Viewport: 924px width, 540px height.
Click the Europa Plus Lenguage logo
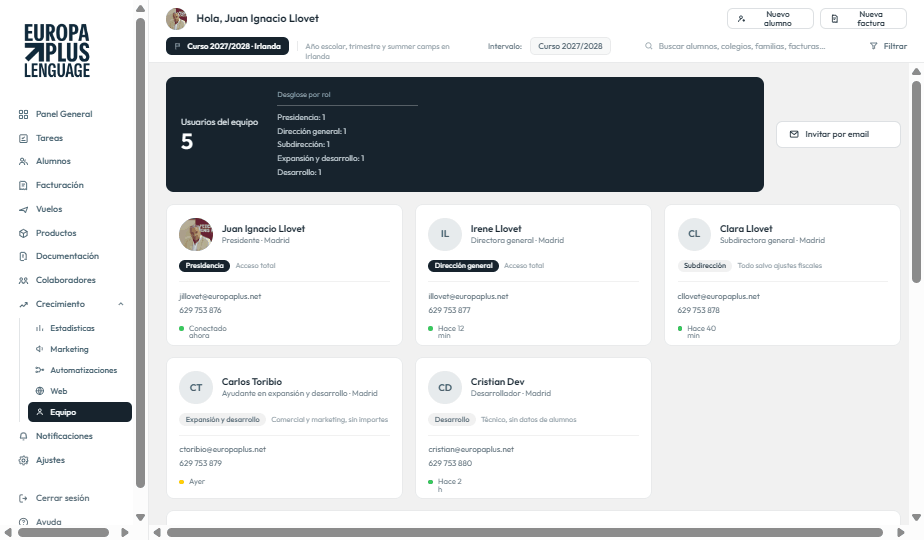57,51
